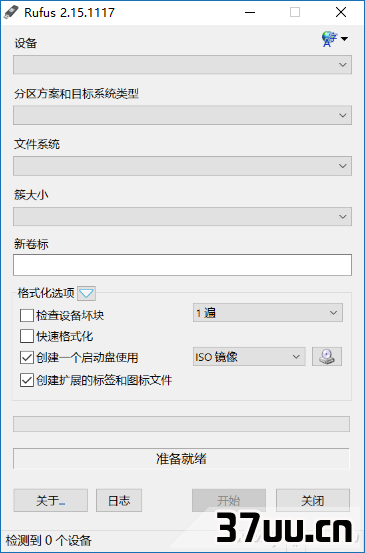Click the format progress bar

181,424
